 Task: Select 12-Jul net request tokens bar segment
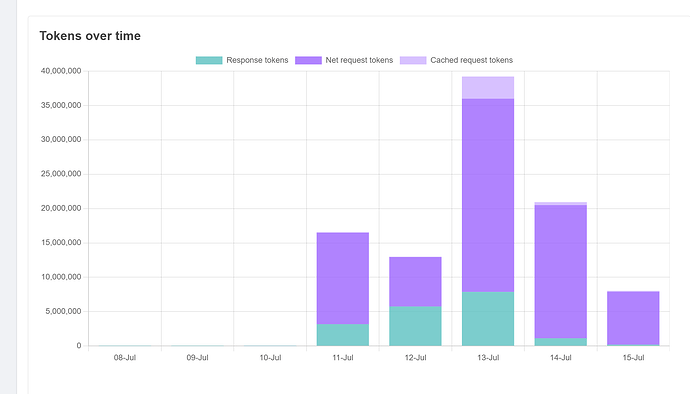click(x=415, y=282)
